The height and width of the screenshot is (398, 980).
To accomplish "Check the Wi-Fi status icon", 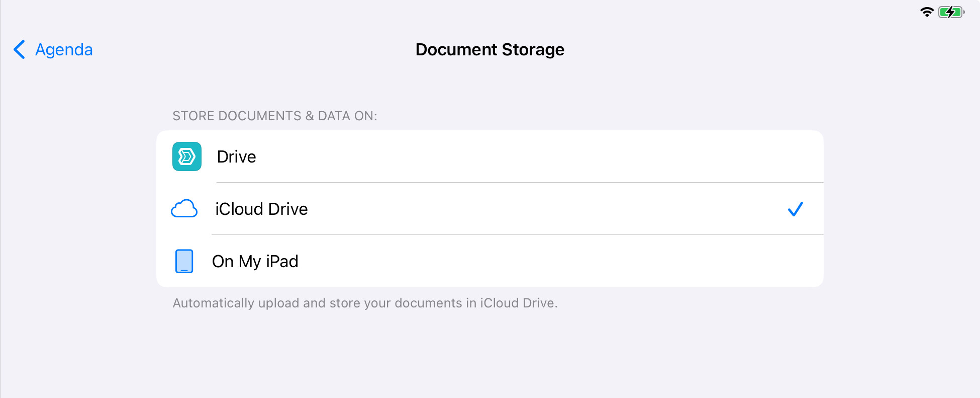I will pyautogui.click(x=927, y=12).
